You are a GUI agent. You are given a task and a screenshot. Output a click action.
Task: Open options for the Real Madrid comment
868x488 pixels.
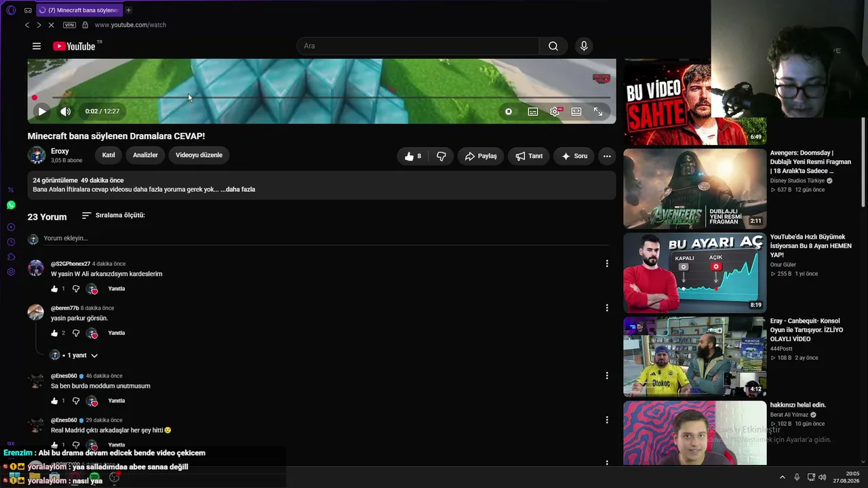(607, 420)
